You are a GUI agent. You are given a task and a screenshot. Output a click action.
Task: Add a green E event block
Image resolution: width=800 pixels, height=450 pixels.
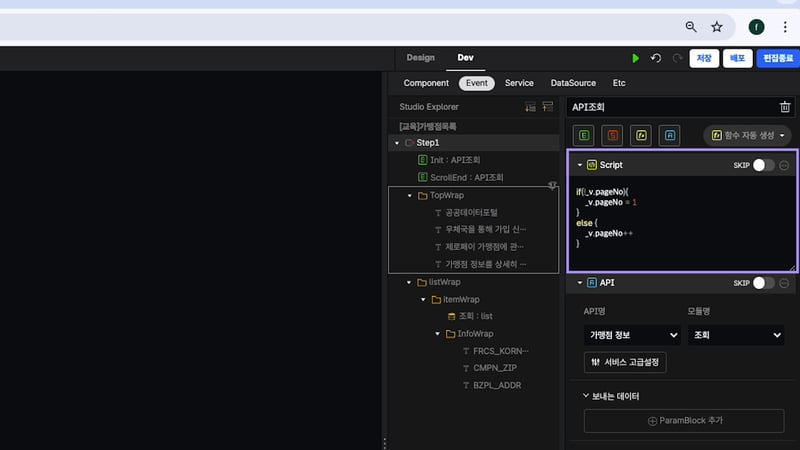pos(584,135)
